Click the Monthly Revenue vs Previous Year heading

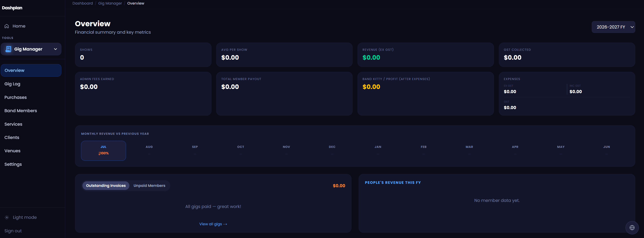click(115, 134)
